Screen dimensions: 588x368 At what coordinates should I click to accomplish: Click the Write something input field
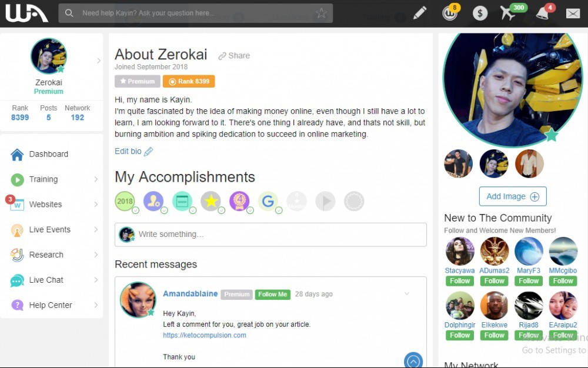(270, 235)
